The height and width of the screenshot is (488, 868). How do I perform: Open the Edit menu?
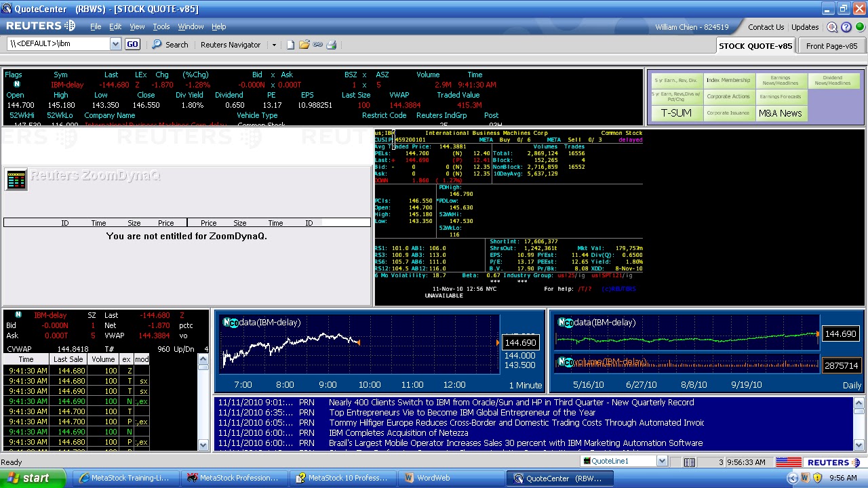click(x=115, y=27)
